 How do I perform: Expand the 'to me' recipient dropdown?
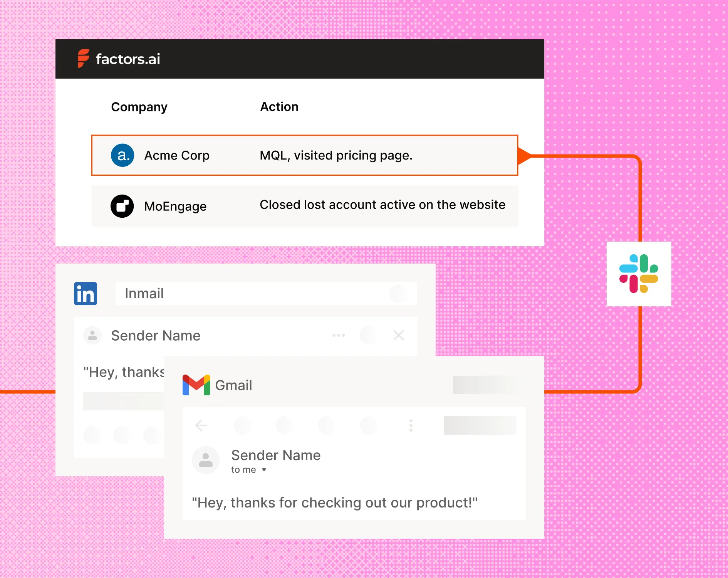coord(264,470)
